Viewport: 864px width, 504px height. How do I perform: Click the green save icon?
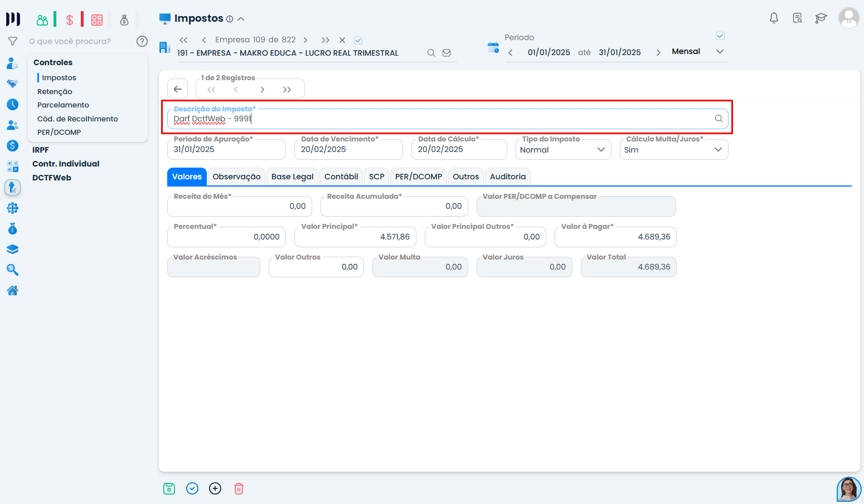tap(169, 488)
